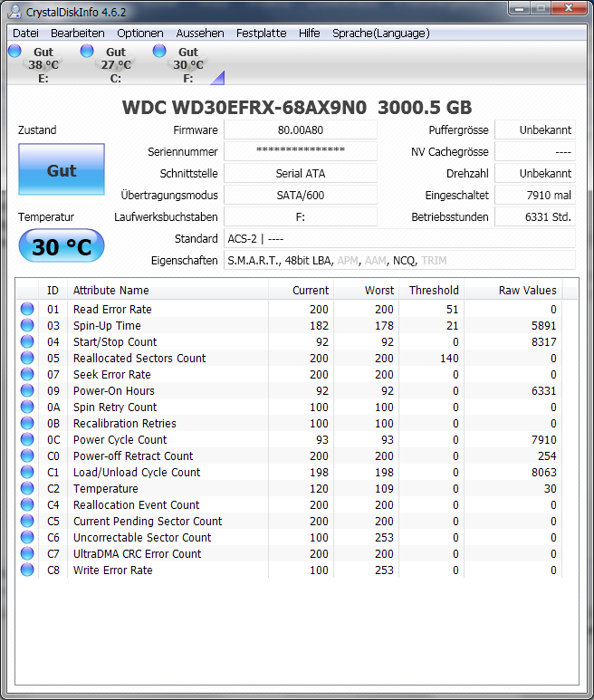Click the Attribute Name column header
594x700 pixels.
168,290
